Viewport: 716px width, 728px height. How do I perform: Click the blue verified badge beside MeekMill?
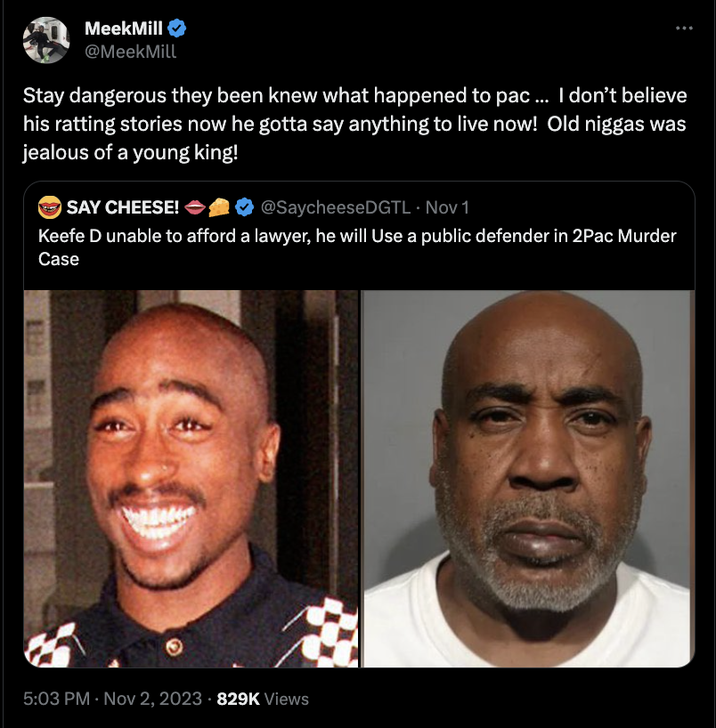coord(176,28)
